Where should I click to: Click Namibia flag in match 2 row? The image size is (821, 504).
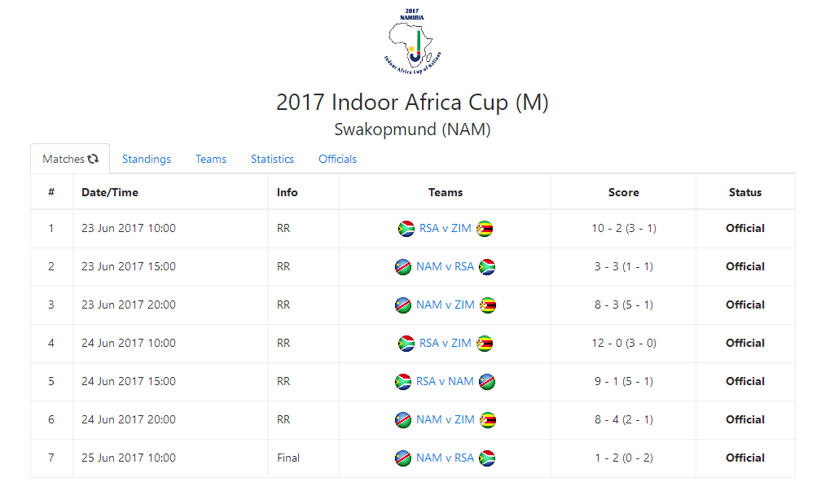tap(403, 267)
